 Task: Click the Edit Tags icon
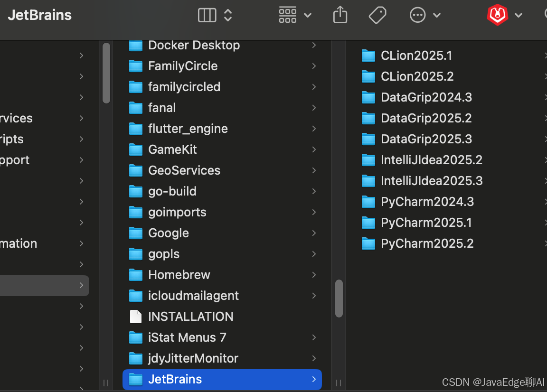tap(377, 15)
